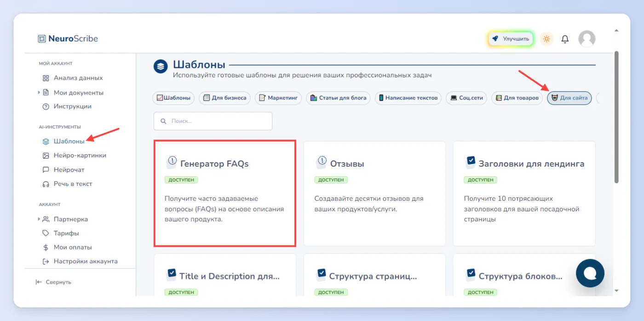The image size is (644, 321).
Task: Click the Партнерка people icon
Action: [46, 219]
